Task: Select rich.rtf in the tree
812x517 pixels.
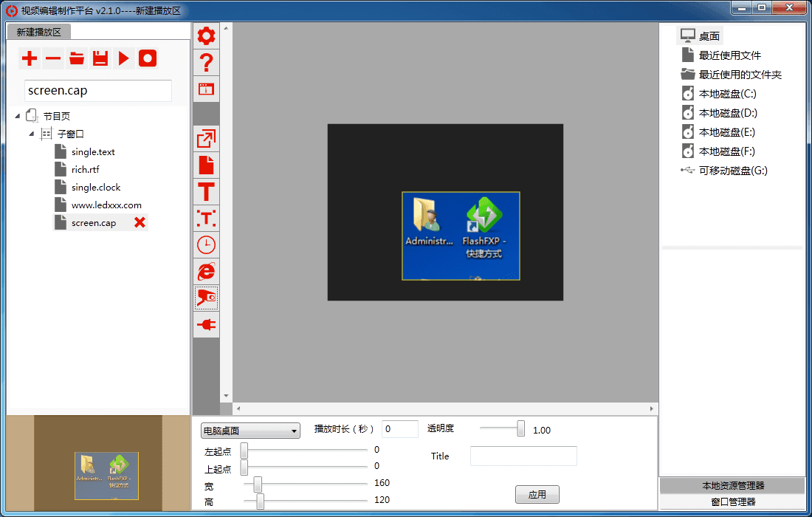Action: [x=86, y=169]
